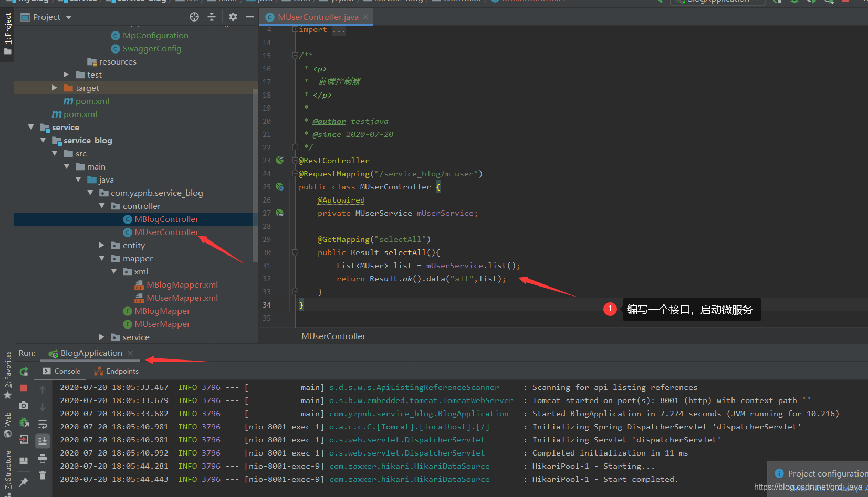Screen dimensions: 868x497
Task: Click the Project panel vertical scrollbar
Action: click(255, 175)
